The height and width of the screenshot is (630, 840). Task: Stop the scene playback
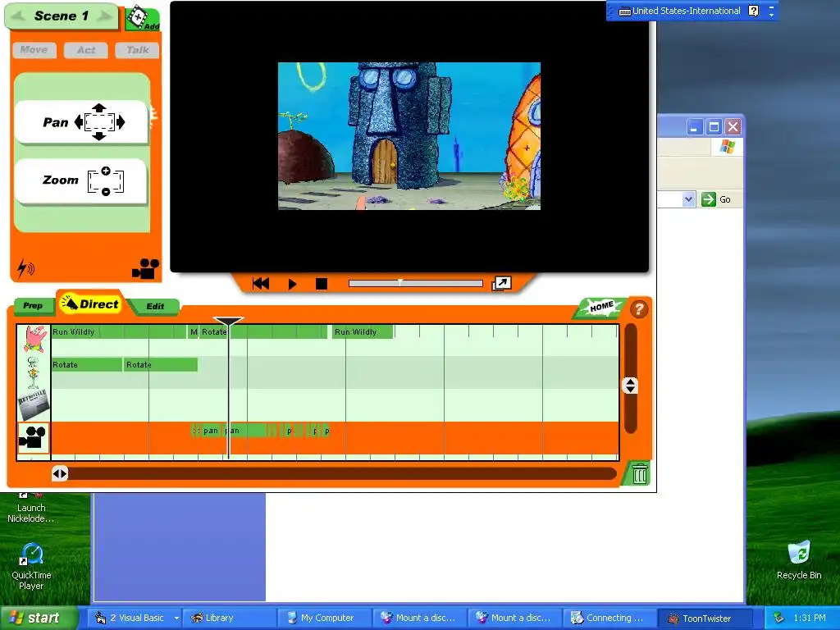[x=322, y=284]
